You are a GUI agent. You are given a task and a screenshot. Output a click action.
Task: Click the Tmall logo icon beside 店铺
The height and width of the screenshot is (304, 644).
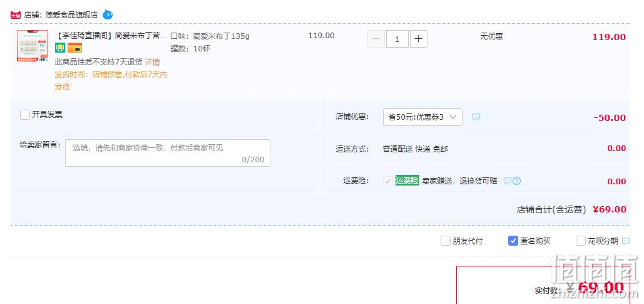[x=16, y=15]
